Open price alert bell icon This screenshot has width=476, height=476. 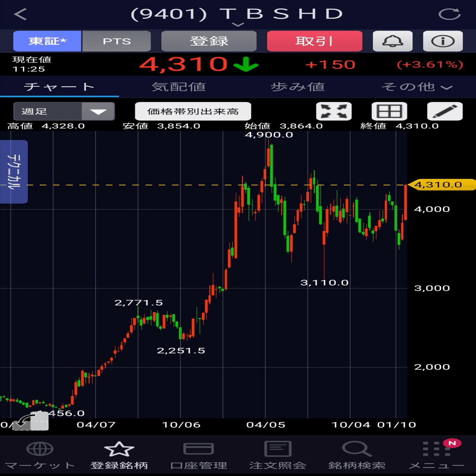tap(393, 41)
